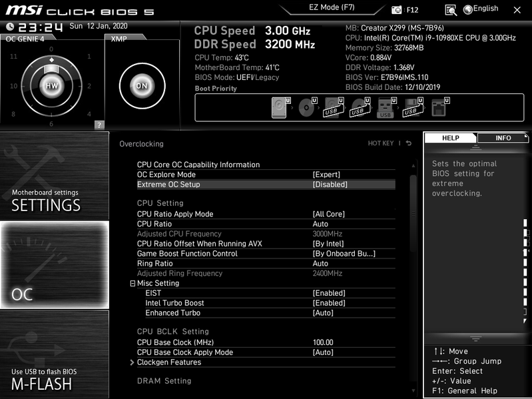Click the Adjusted Ring Frequency 2400MHz row
This screenshot has width=532, height=399.
(266, 273)
